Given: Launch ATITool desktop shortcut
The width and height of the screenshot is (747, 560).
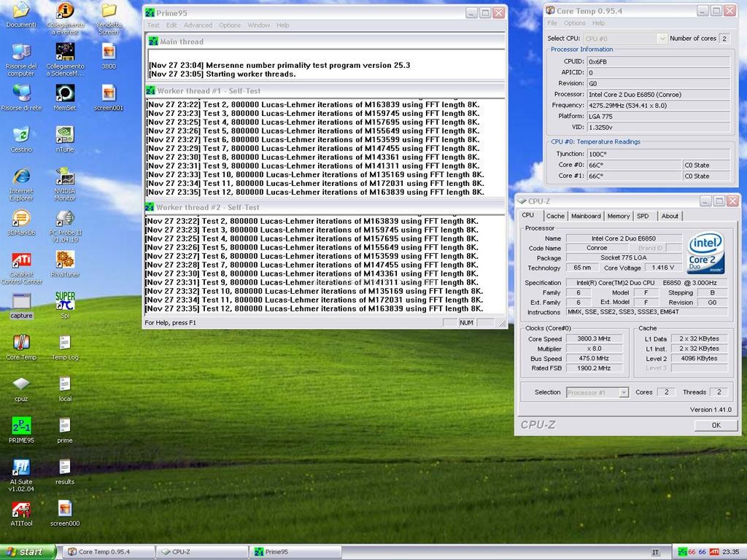Looking at the screenshot, I should (x=21, y=513).
